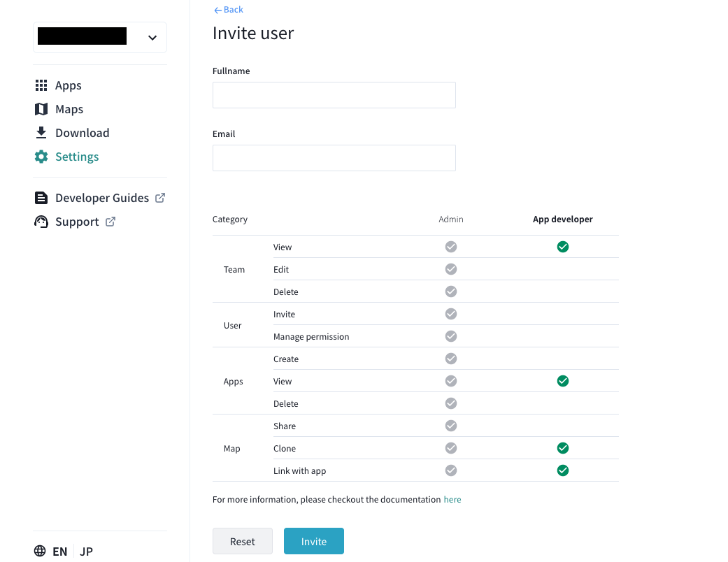Click Admin checkmark for Team Delete
728x562 pixels.
pos(451,291)
